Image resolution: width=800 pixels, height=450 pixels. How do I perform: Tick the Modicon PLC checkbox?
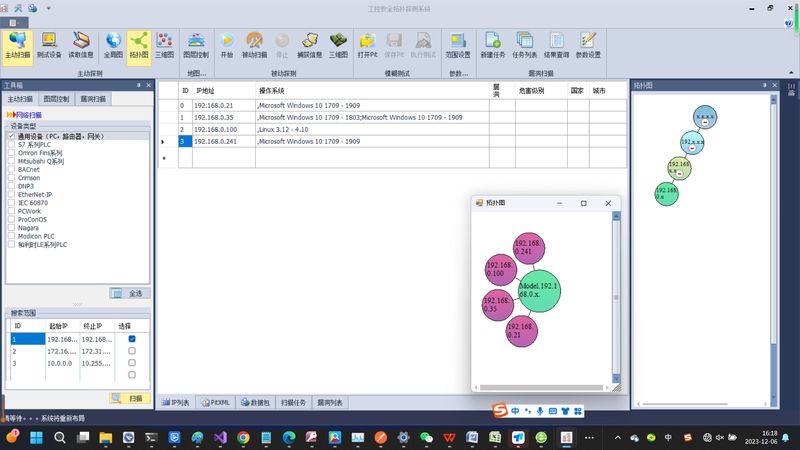click(11, 236)
